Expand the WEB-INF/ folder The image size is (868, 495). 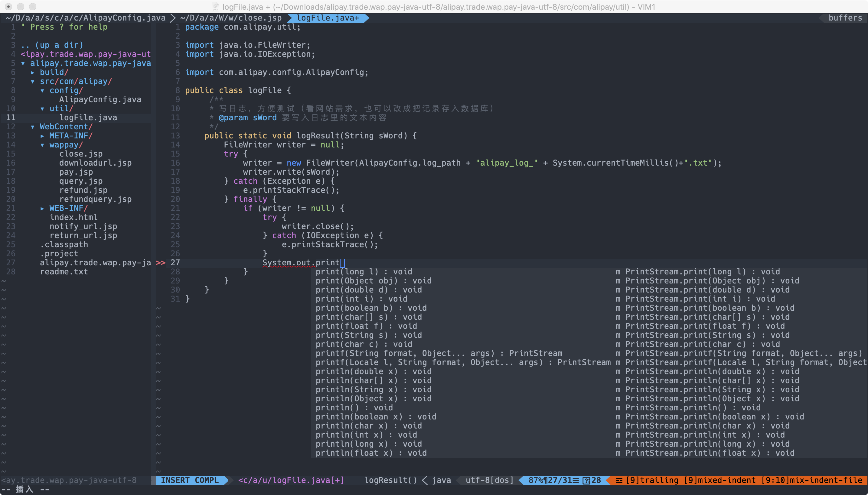coord(42,209)
